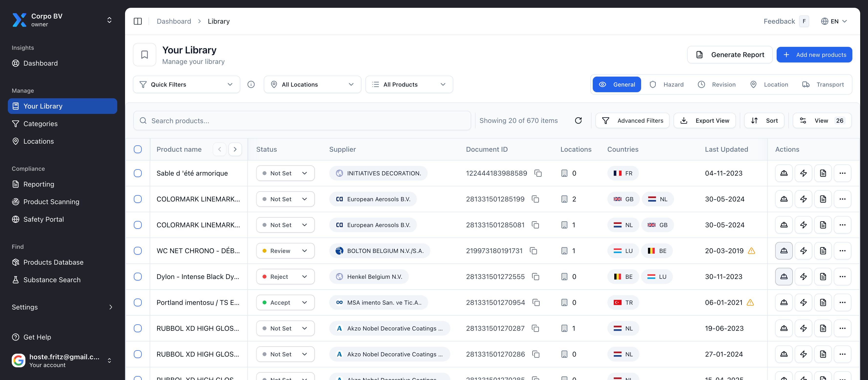Expand the All Locations dropdown
868x380 pixels.
pos(312,84)
